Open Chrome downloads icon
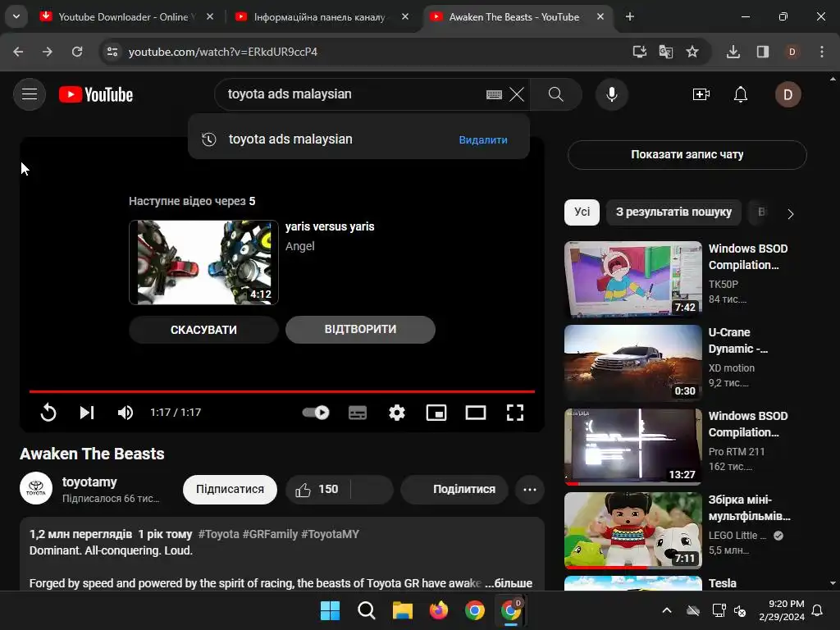Image resolution: width=840 pixels, height=630 pixels. pos(733,52)
